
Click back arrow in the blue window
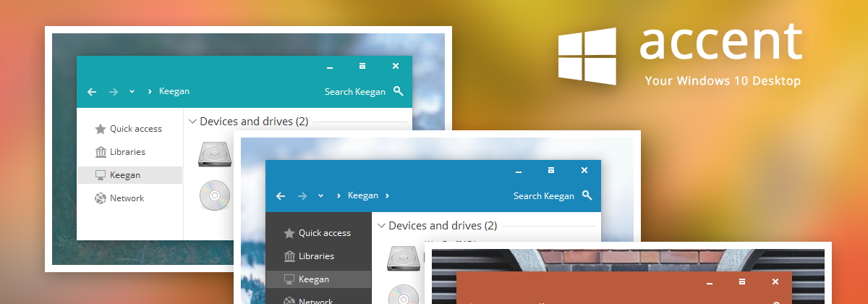tap(281, 195)
